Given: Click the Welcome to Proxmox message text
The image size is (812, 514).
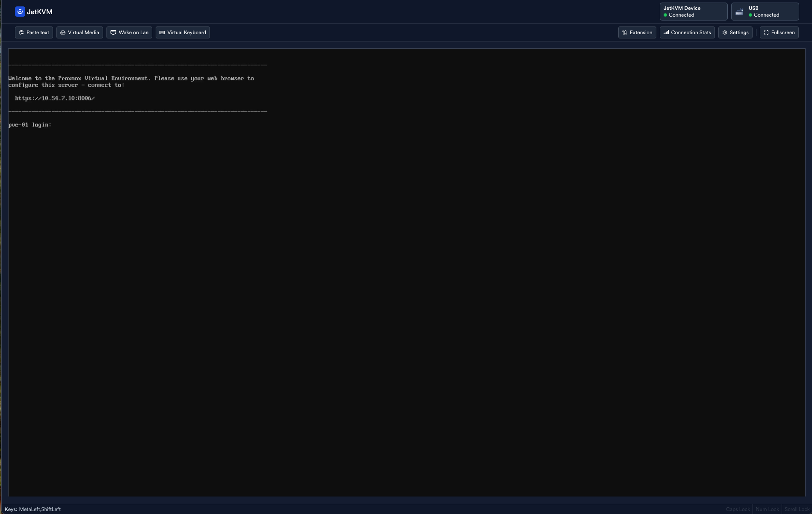Looking at the screenshot, I should [131, 79].
